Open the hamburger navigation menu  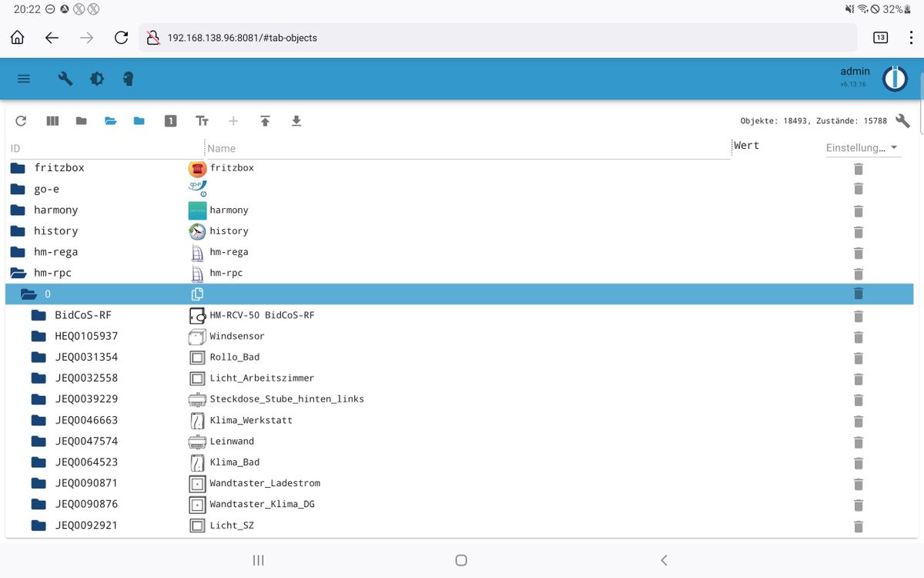[24, 79]
